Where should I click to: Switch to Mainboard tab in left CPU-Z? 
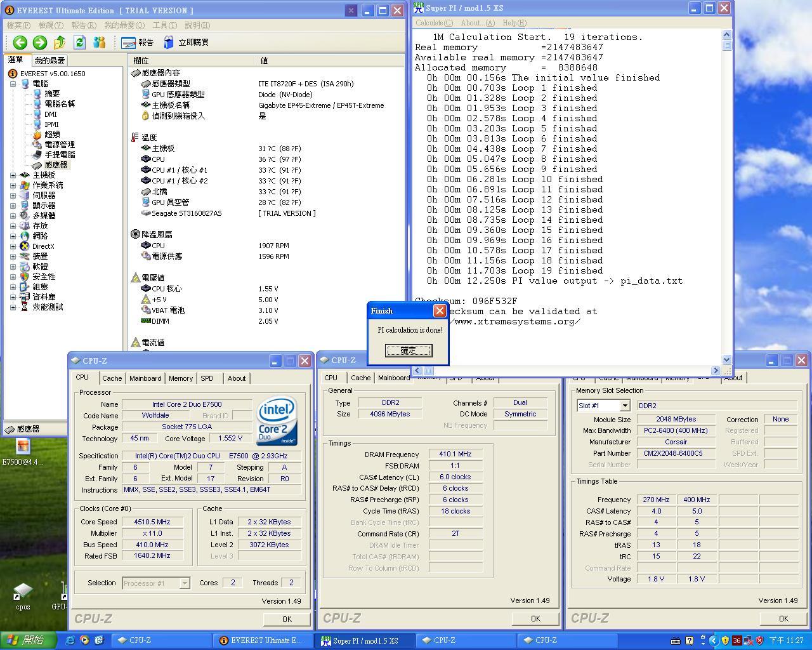145,378
